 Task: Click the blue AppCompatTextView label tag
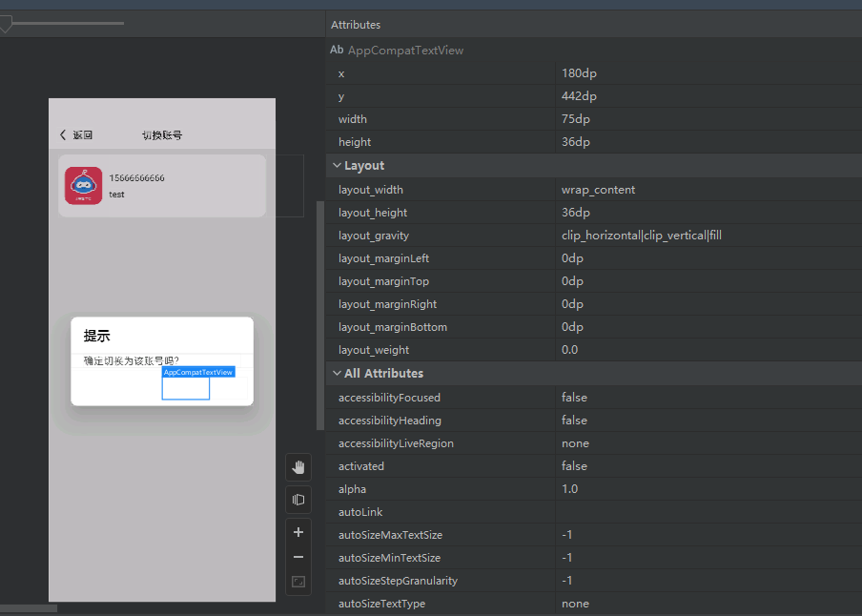(198, 372)
